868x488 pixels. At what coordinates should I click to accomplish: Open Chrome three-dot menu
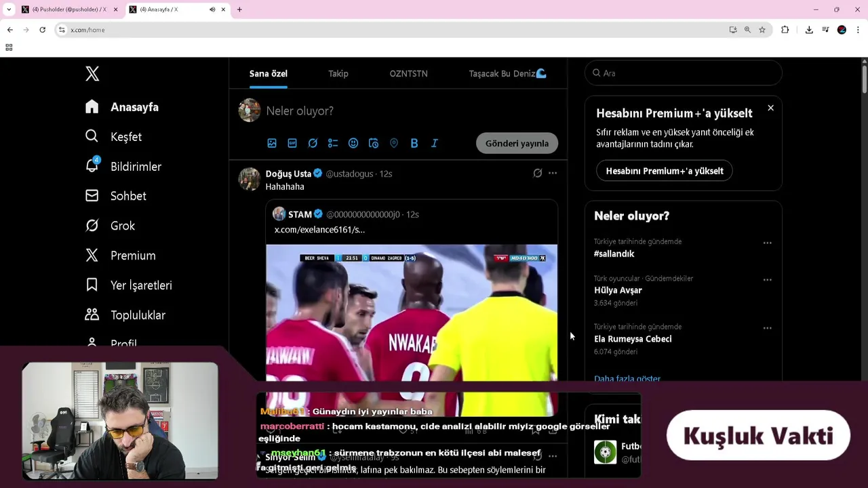[859, 30]
